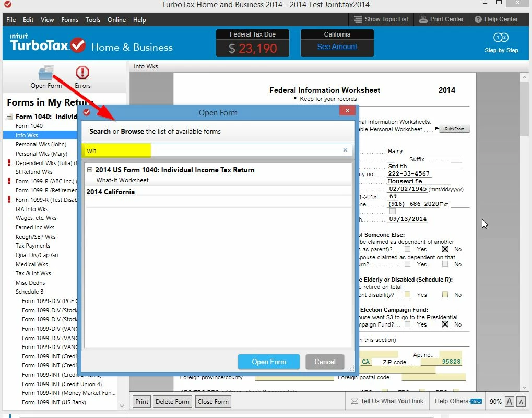
Task: Open IRA Info Wks form
Action: (x=31, y=209)
